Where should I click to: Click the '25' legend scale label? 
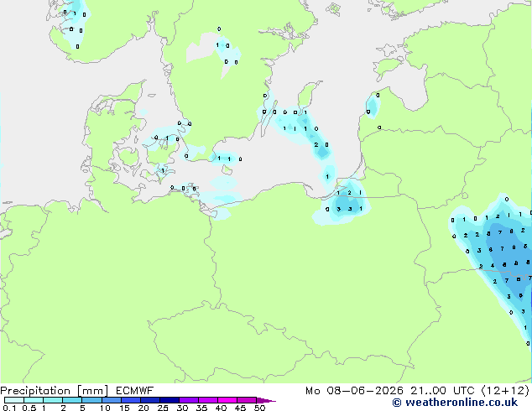coord(163,408)
